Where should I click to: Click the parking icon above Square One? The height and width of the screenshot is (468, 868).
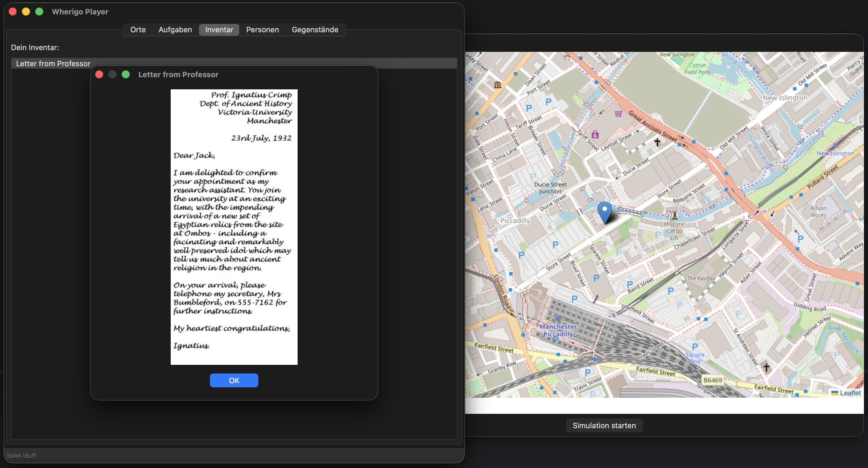[x=695, y=347]
